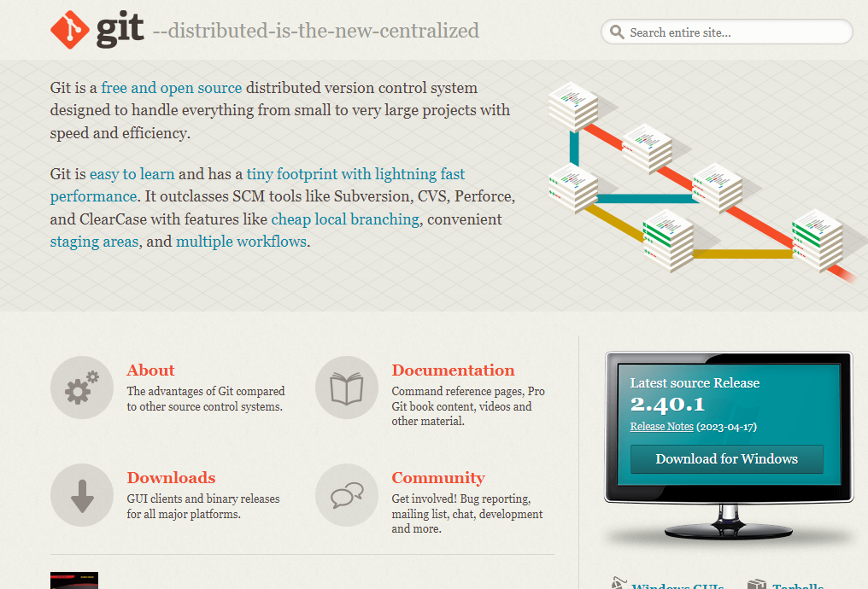The image size is (868, 589).
Task: Open the Release Notes link
Action: click(x=661, y=427)
